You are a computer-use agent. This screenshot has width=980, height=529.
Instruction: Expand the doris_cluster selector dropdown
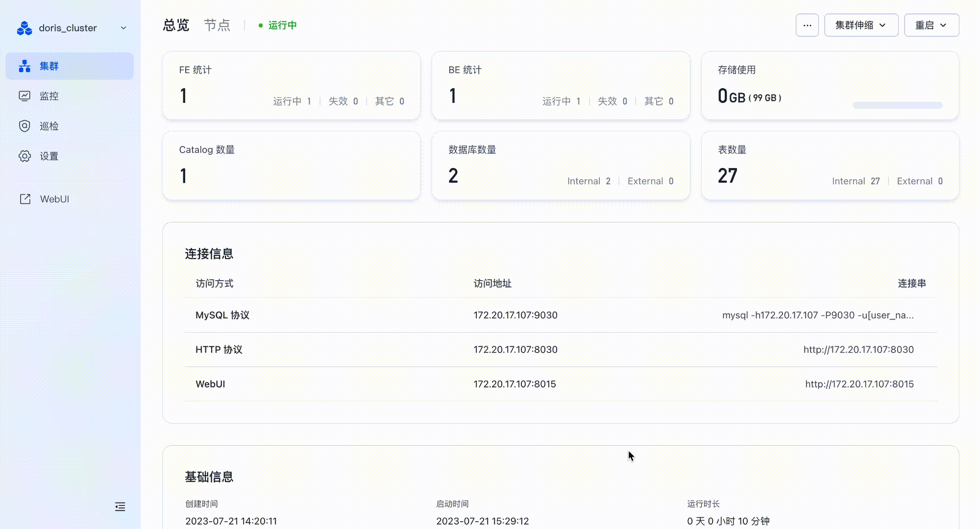(123, 28)
